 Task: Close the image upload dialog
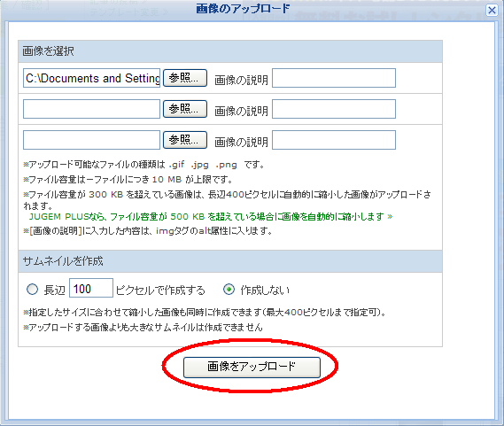492,11
